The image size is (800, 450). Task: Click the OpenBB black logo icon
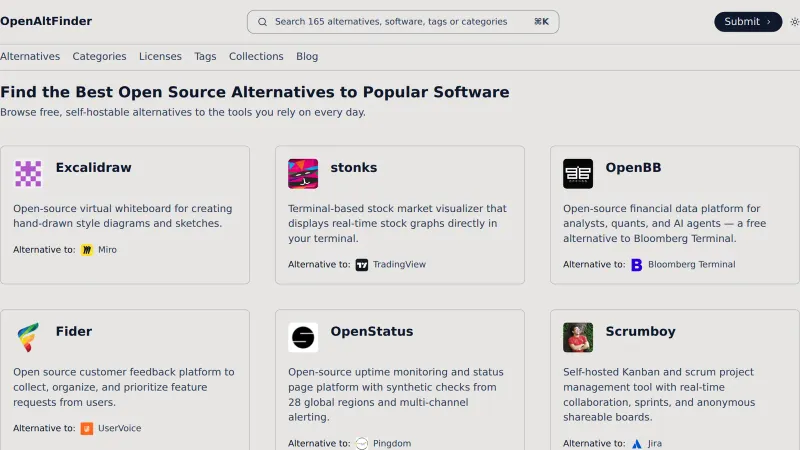coord(578,174)
